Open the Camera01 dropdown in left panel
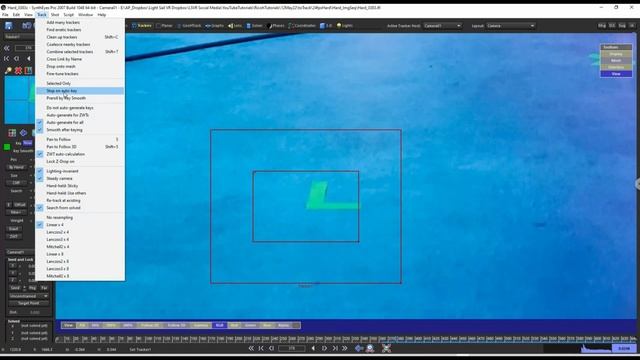Viewport: 640px width, 360px height. pos(20,252)
